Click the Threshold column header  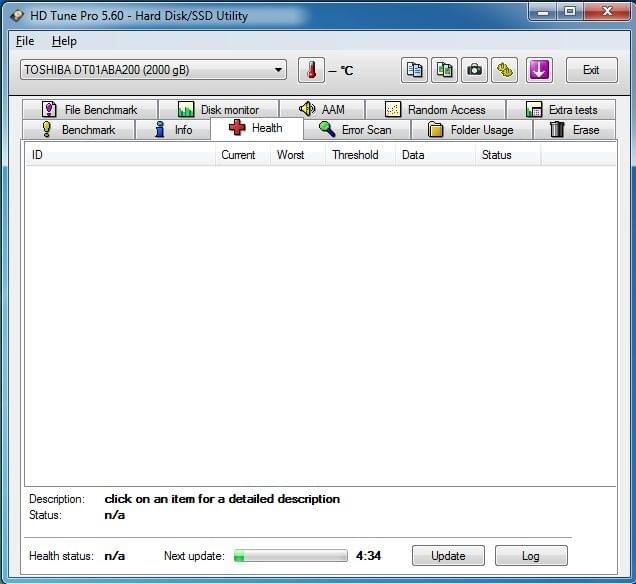(355, 155)
